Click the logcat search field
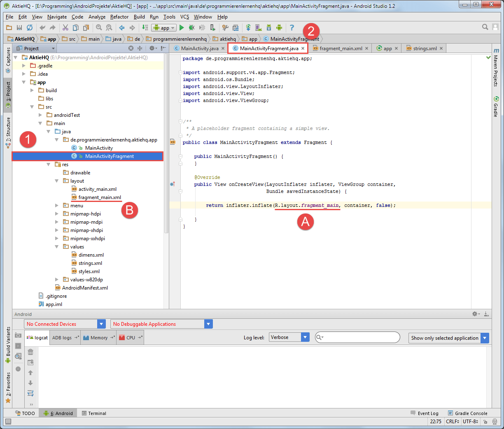This screenshot has height=429, width=504. (357, 337)
